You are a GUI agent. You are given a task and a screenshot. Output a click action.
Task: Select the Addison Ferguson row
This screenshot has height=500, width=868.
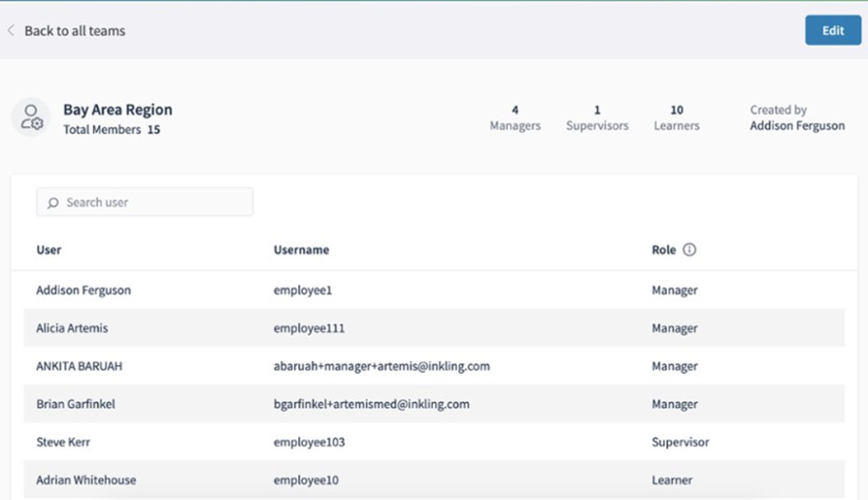click(83, 290)
